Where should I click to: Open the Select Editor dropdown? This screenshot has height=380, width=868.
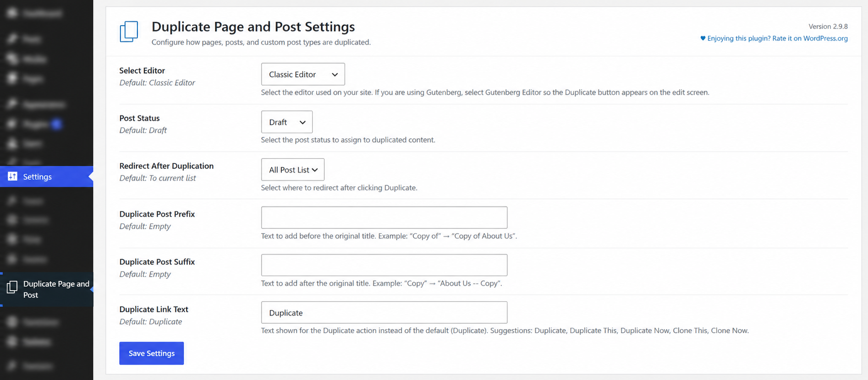(x=303, y=74)
